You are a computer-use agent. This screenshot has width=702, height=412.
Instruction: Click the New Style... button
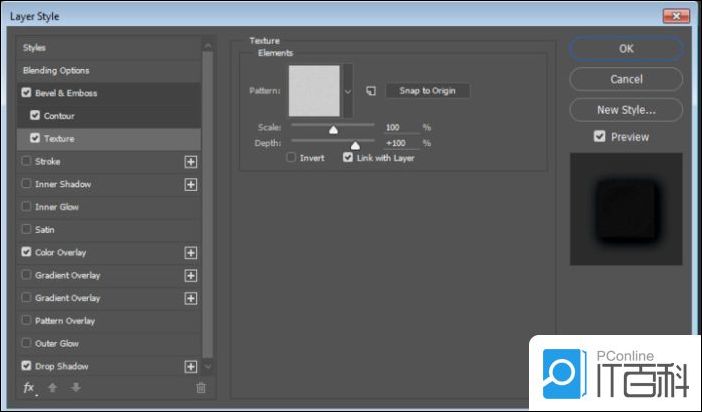[626, 110]
